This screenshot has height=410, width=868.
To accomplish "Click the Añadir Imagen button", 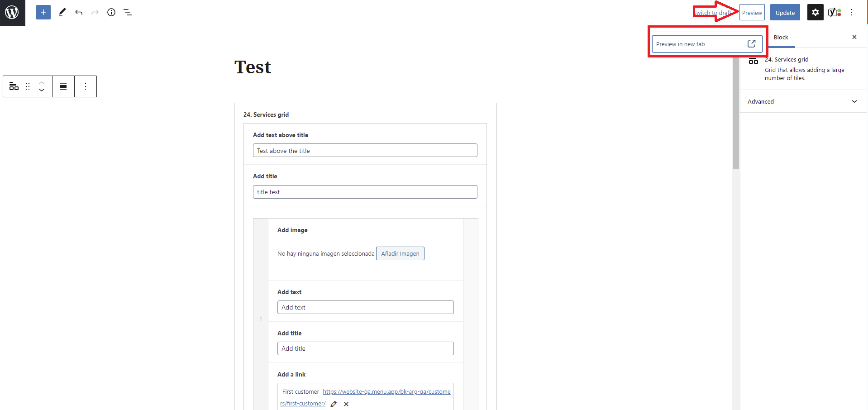I will click(400, 253).
